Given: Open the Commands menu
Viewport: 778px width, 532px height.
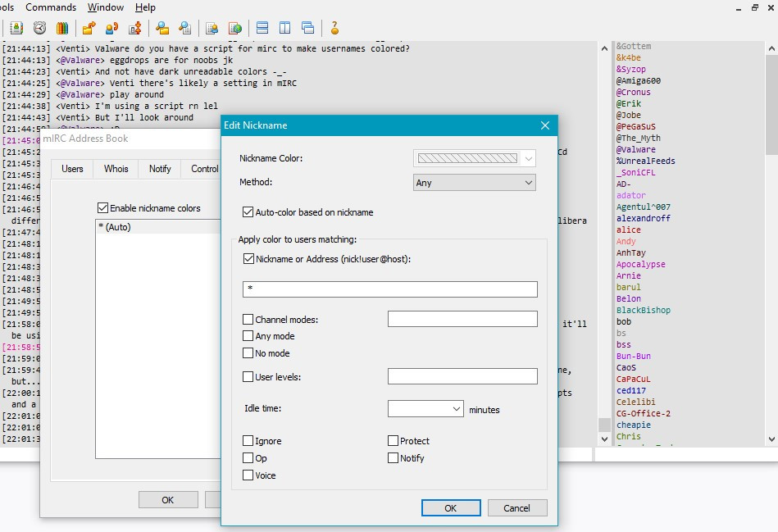Looking at the screenshot, I should point(51,7).
